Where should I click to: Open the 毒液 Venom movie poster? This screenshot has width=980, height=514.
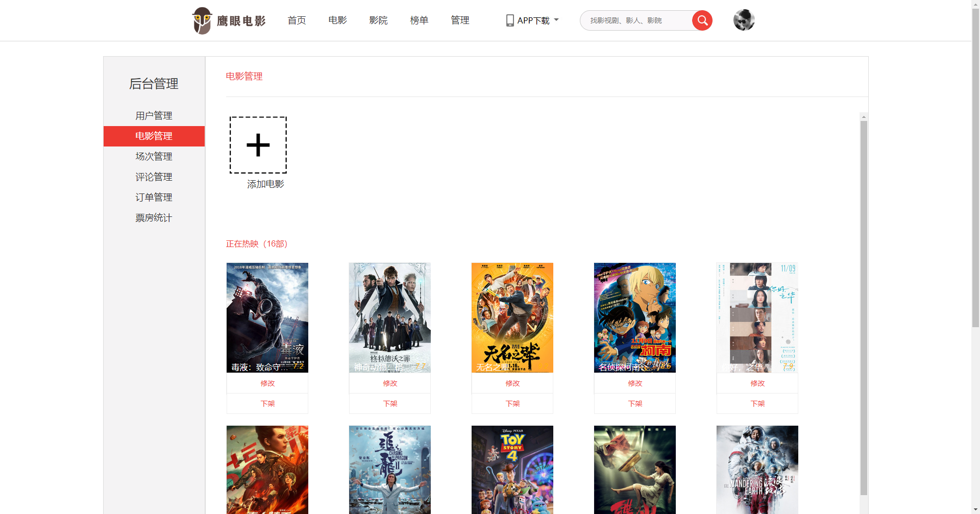pyautogui.click(x=267, y=317)
